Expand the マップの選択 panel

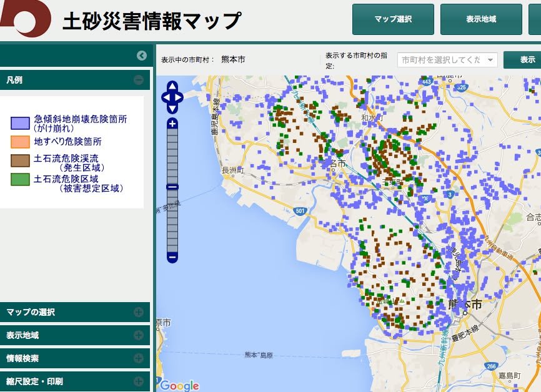pos(138,312)
